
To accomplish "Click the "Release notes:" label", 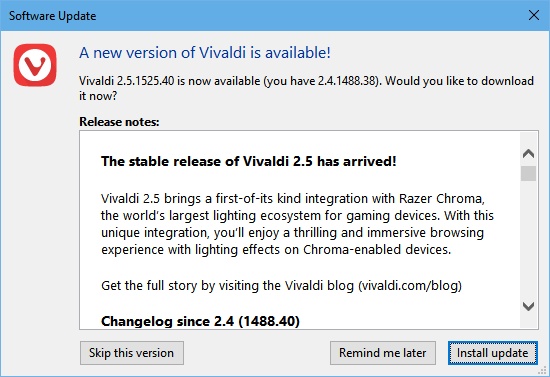I will click(x=119, y=122).
